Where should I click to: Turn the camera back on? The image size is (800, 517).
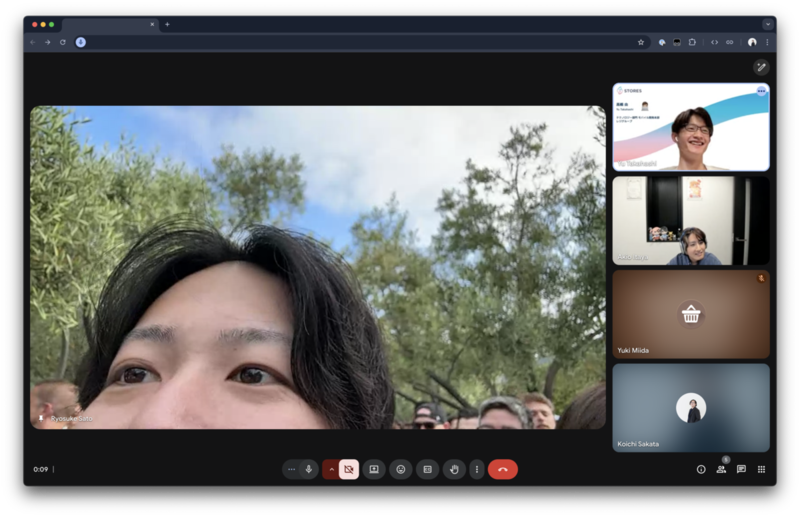pos(349,470)
